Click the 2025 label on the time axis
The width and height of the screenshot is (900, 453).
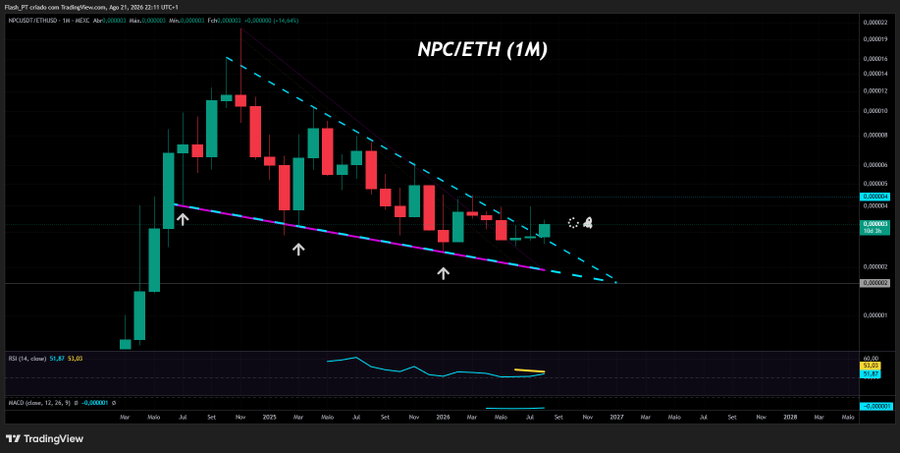point(269,417)
